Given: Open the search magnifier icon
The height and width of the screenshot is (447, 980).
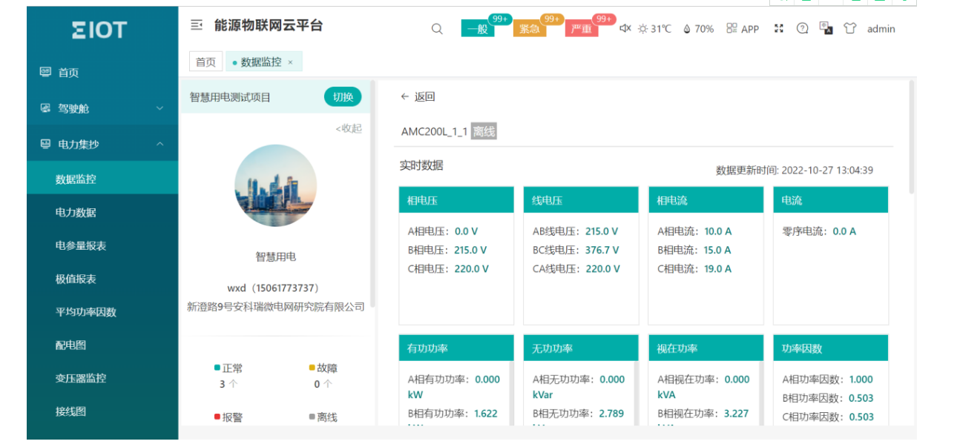Looking at the screenshot, I should 436,28.
